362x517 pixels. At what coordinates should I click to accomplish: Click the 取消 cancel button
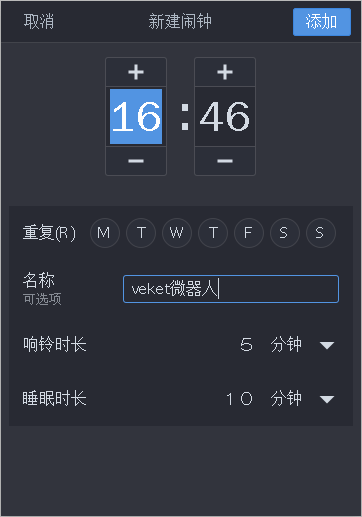tap(39, 22)
